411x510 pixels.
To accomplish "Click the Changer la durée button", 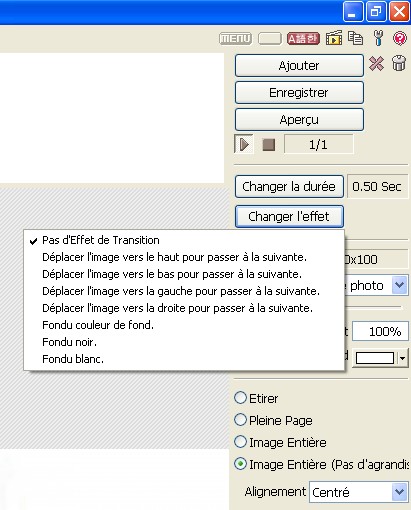I will click(289, 186).
